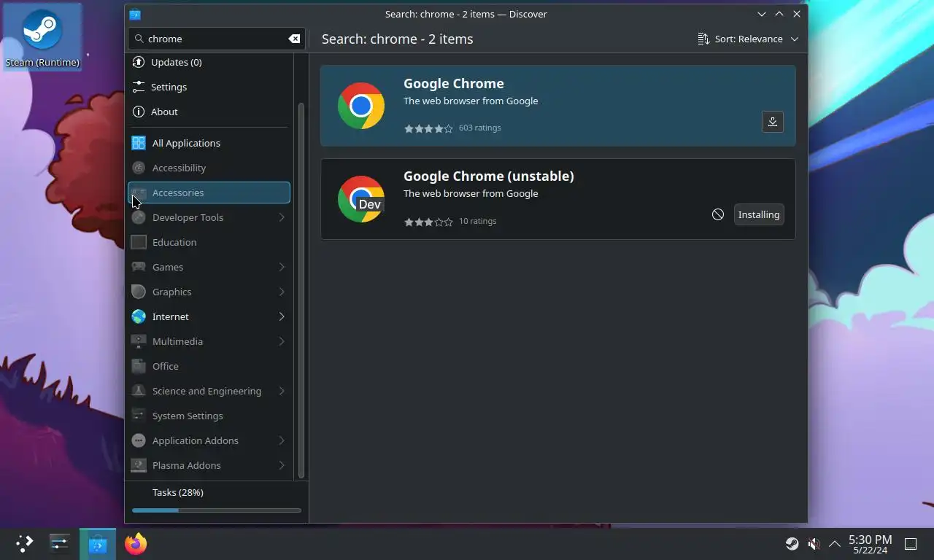Open the Google Chrome result title
This screenshot has width=934, height=560.
[454, 84]
